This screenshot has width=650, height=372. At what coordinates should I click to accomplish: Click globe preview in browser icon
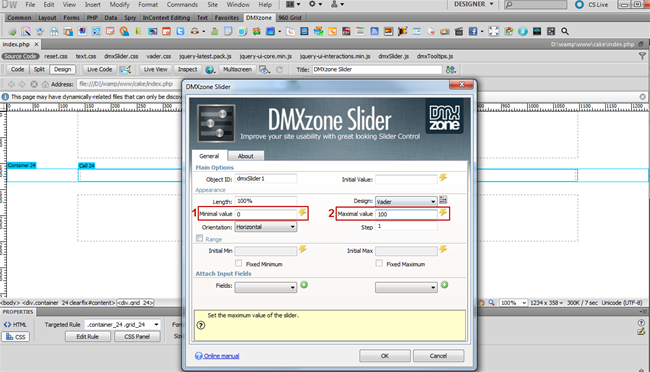(210, 70)
